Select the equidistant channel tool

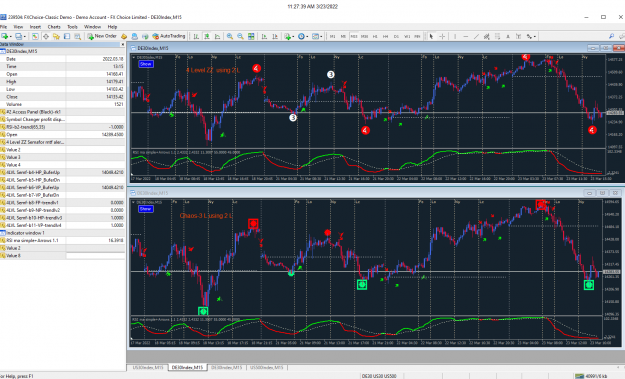(x=487, y=36)
